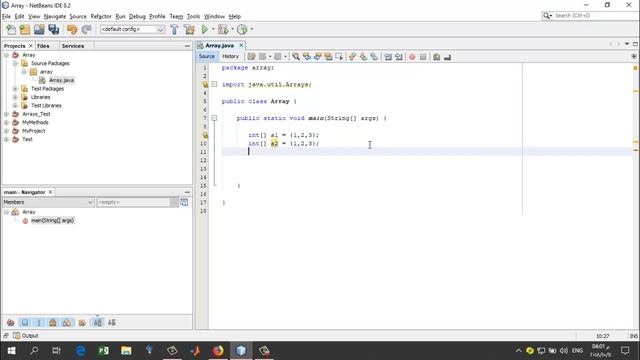Click the editor Find Selection magnifier icon
This screenshot has height=360, width=640.
[296, 57]
